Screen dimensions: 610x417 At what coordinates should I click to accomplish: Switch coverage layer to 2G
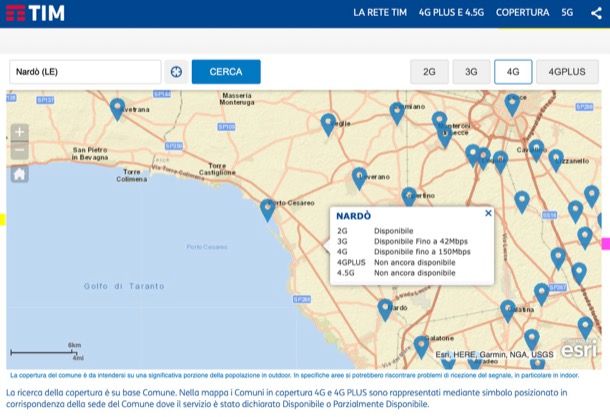coord(429,72)
